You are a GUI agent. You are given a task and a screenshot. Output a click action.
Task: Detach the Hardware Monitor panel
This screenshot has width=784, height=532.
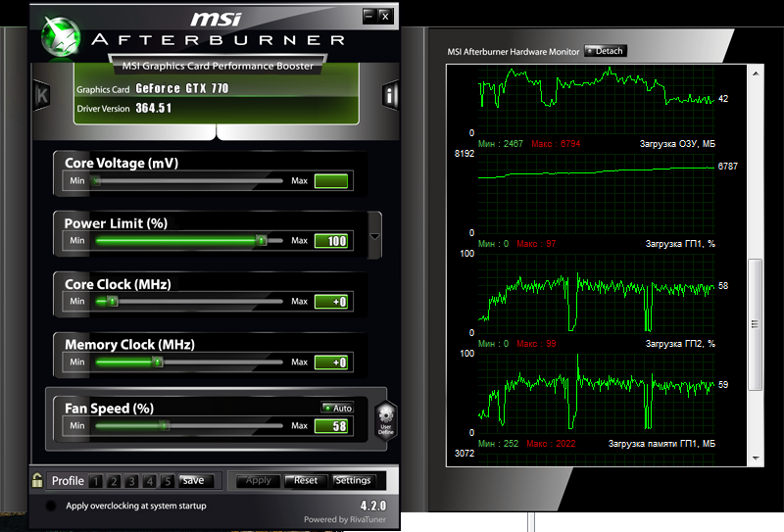click(x=605, y=51)
